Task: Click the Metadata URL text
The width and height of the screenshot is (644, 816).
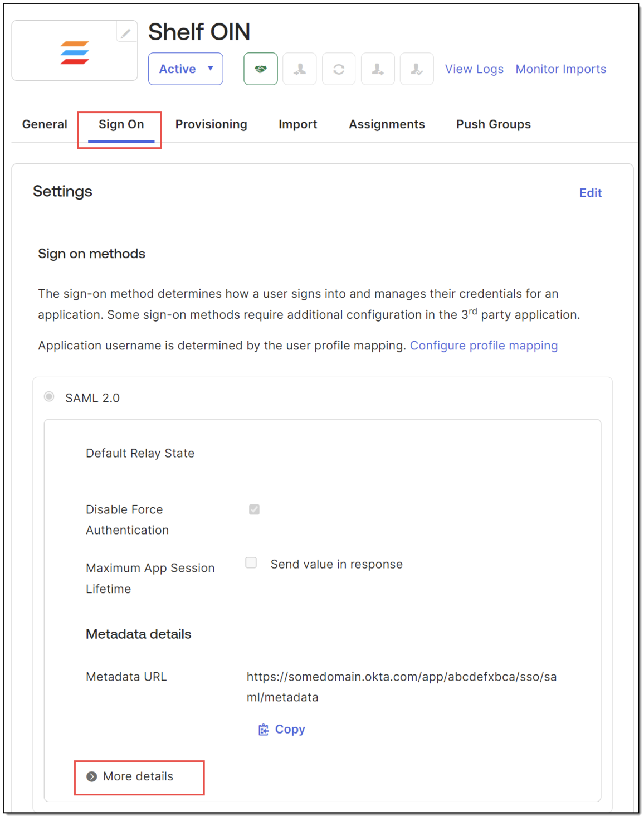Action: tap(402, 687)
